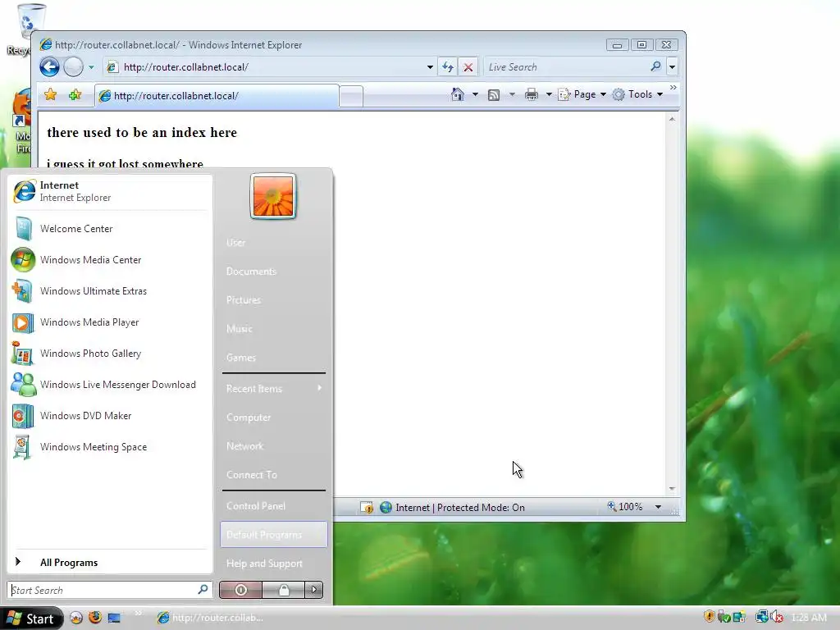Open Connect To
840x630 pixels.
[273, 475]
